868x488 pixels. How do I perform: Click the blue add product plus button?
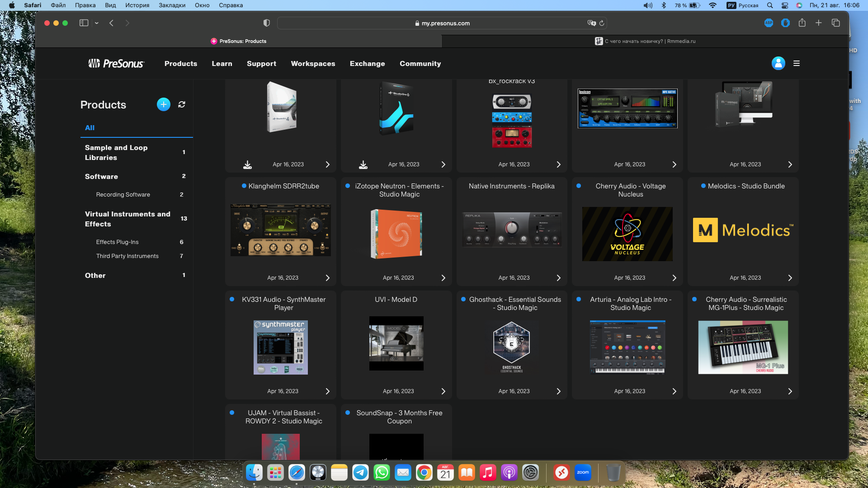163,104
